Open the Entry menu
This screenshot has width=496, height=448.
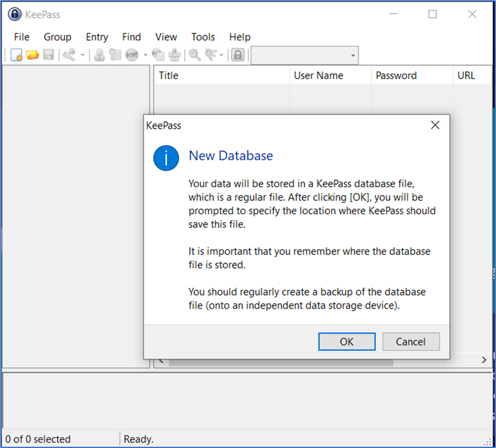click(x=97, y=37)
